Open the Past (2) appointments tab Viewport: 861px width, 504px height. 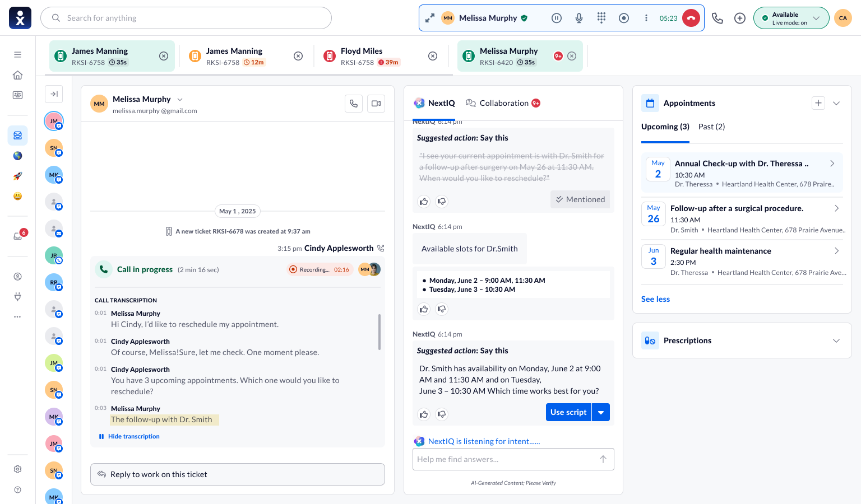(x=711, y=127)
